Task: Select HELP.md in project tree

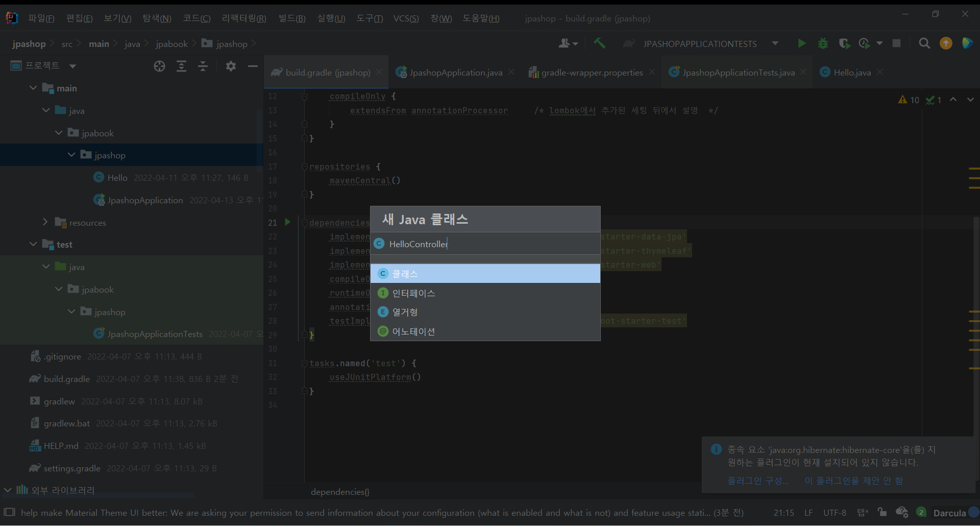Action: point(61,446)
